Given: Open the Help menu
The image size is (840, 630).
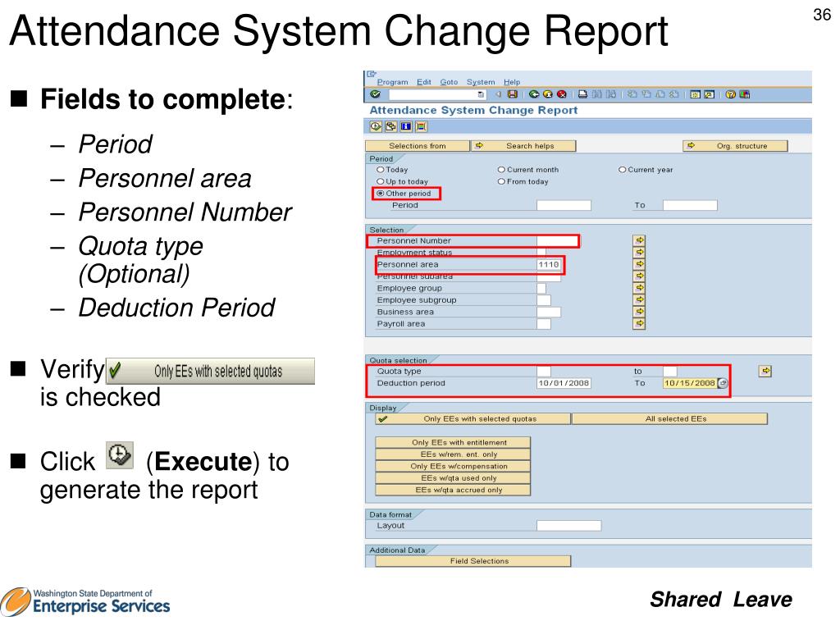Looking at the screenshot, I should point(512,82).
